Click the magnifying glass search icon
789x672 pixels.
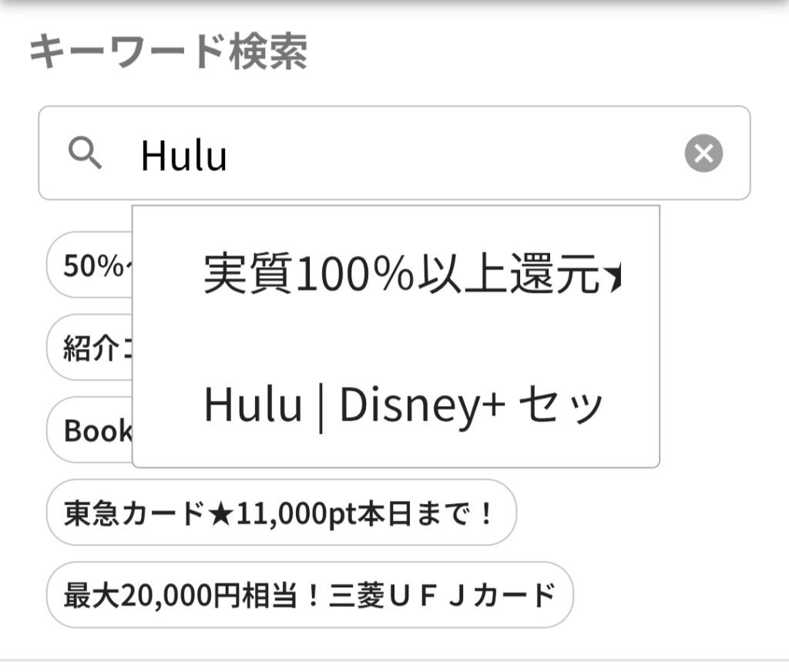tap(85, 153)
